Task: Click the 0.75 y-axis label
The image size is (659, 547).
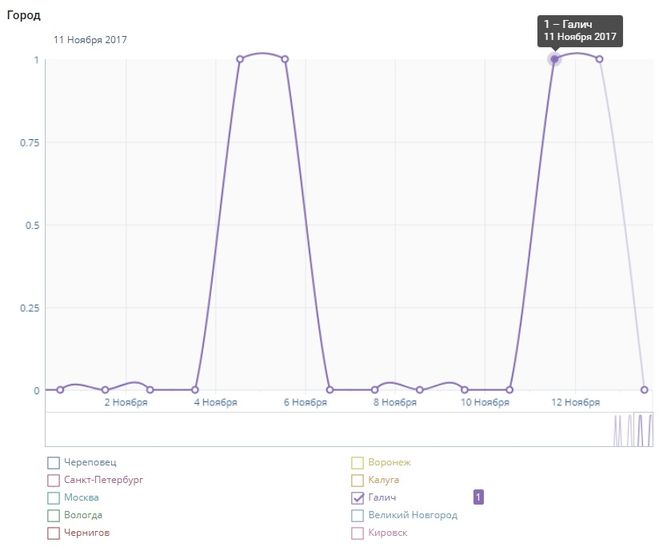Action: click(29, 143)
